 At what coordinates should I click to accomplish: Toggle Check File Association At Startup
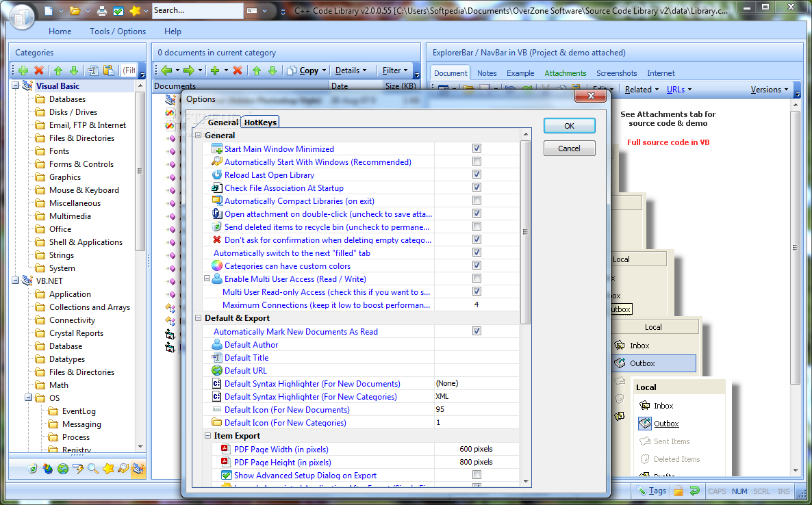[x=477, y=187]
